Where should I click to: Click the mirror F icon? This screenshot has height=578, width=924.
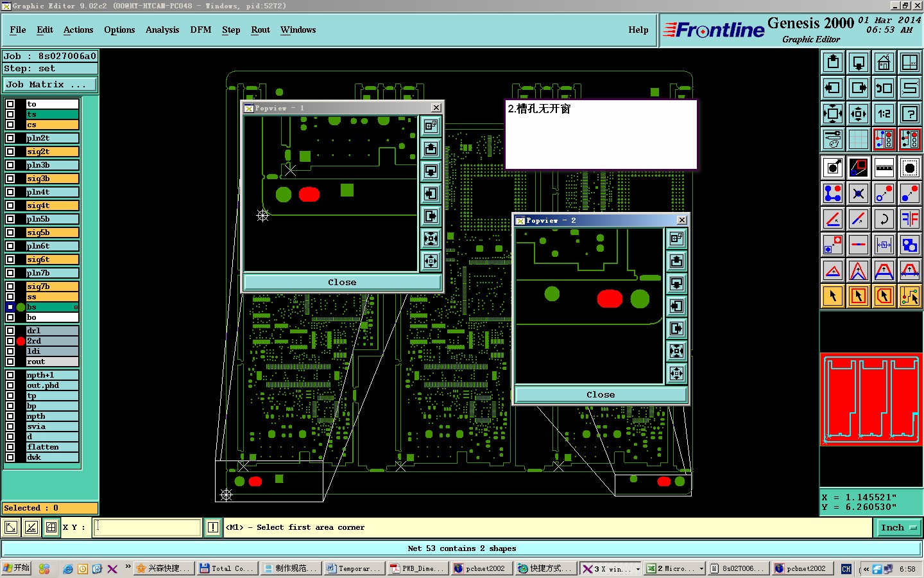coord(910,219)
